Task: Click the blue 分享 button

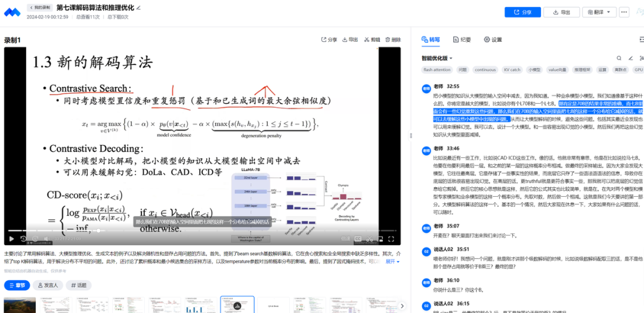Action: point(523,13)
